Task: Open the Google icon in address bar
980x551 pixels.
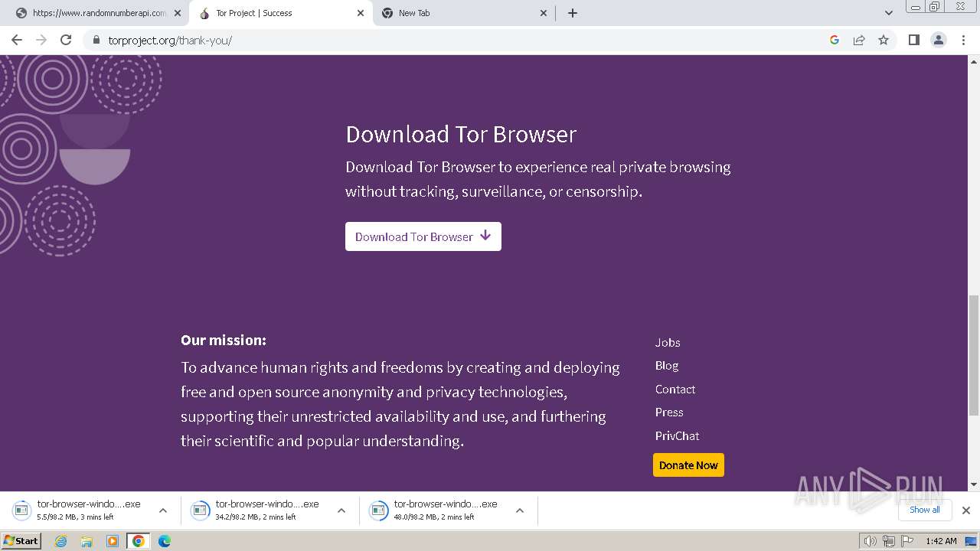Action: pyautogui.click(x=835, y=40)
